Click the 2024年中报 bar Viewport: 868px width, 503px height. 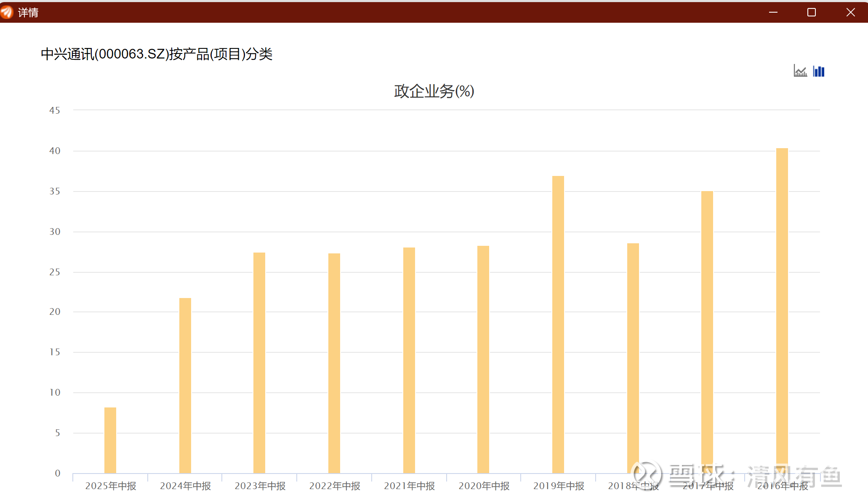click(x=185, y=385)
